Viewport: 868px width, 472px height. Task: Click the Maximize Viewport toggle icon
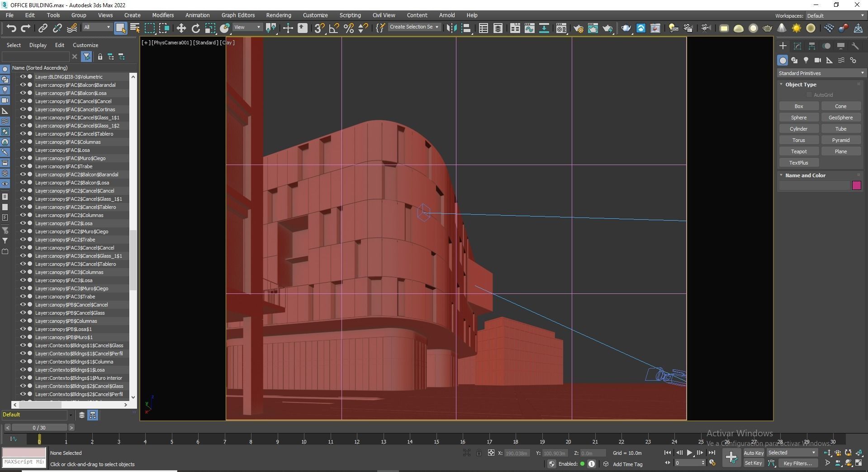(859, 463)
